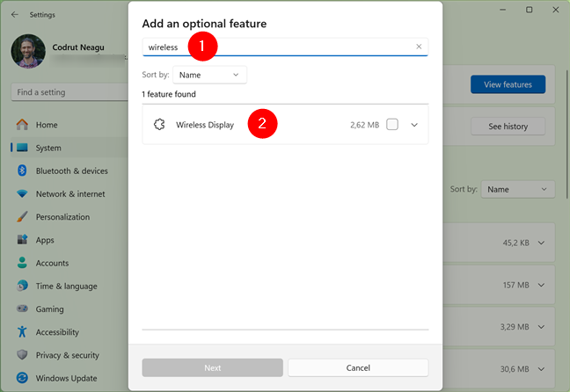Expand the 45,2 KB feature row
The width and height of the screenshot is (570, 392).
pos(541,243)
